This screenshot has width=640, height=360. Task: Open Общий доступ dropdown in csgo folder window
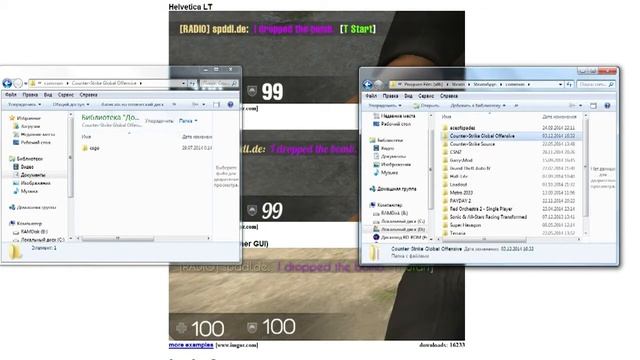[x=71, y=104]
